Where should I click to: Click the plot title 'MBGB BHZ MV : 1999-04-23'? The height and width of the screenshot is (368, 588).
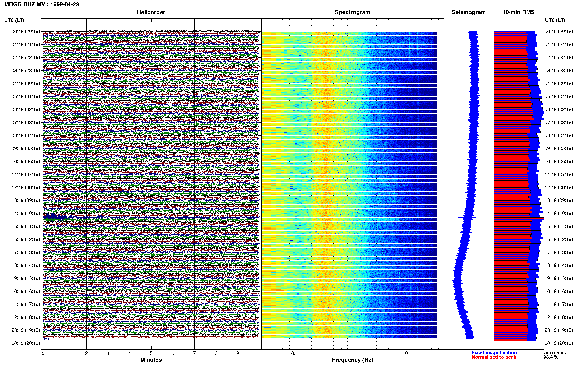42,4
